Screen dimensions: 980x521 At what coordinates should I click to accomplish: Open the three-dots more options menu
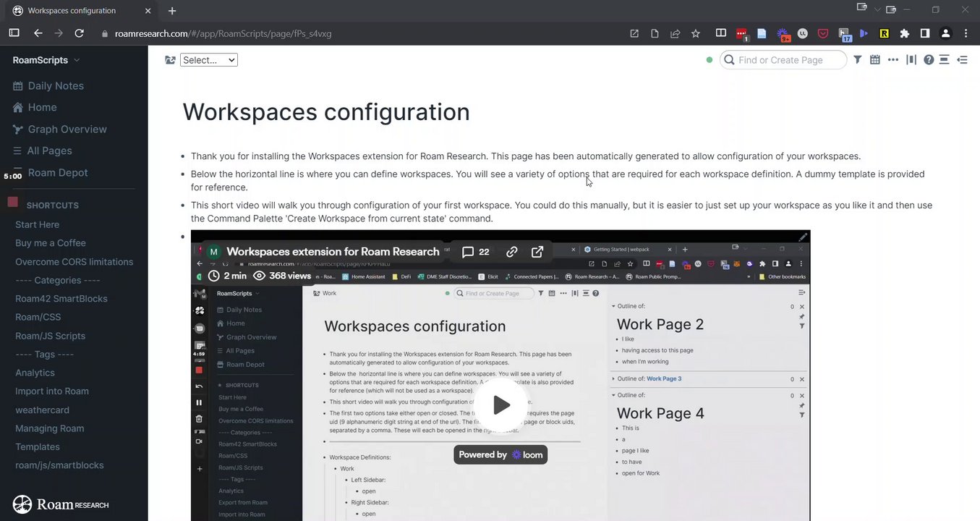click(893, 60)
